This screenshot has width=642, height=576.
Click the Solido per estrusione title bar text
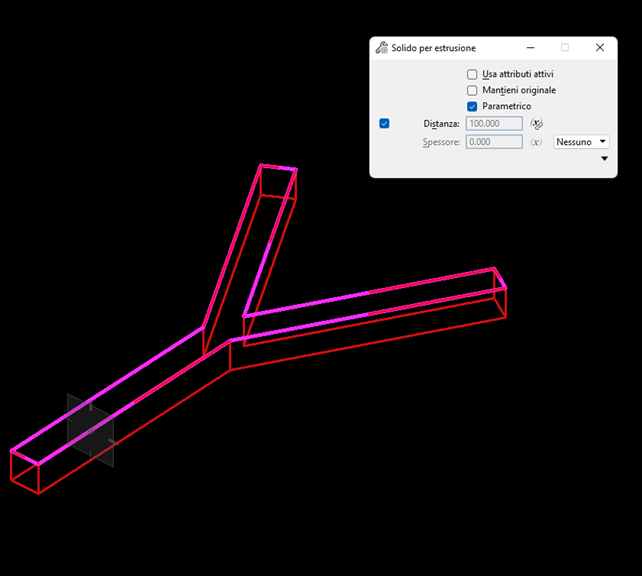pos(433,48)
